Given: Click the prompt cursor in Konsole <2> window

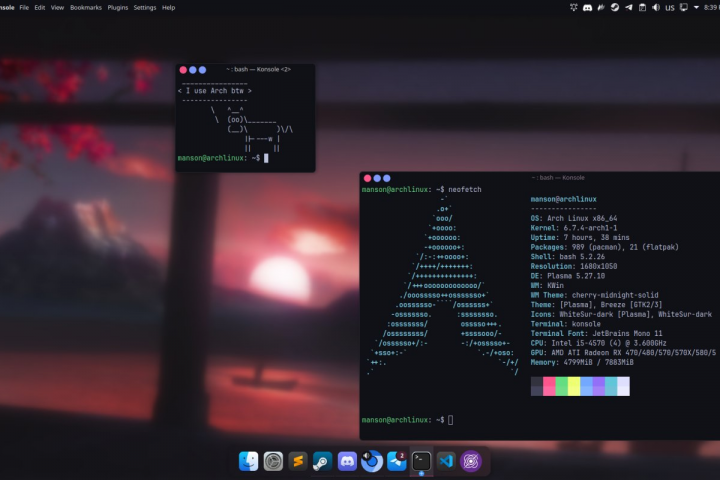Looking at the screenshot, I should (x=266, y=158).
